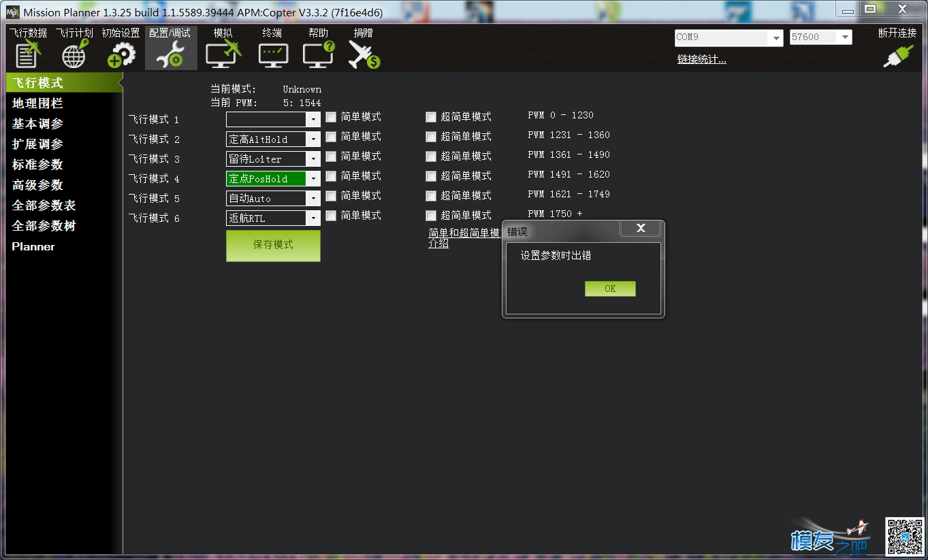
Task: Enable 超简单模式 for flight mode 1
Action: click(x=431, y=117)
